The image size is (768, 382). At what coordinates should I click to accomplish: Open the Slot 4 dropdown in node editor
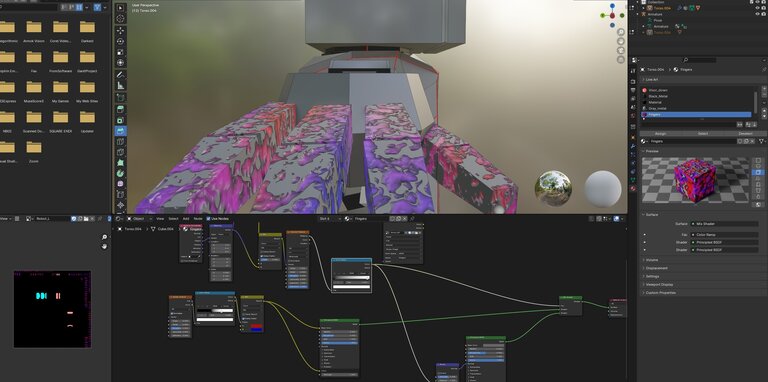point(330,218)
